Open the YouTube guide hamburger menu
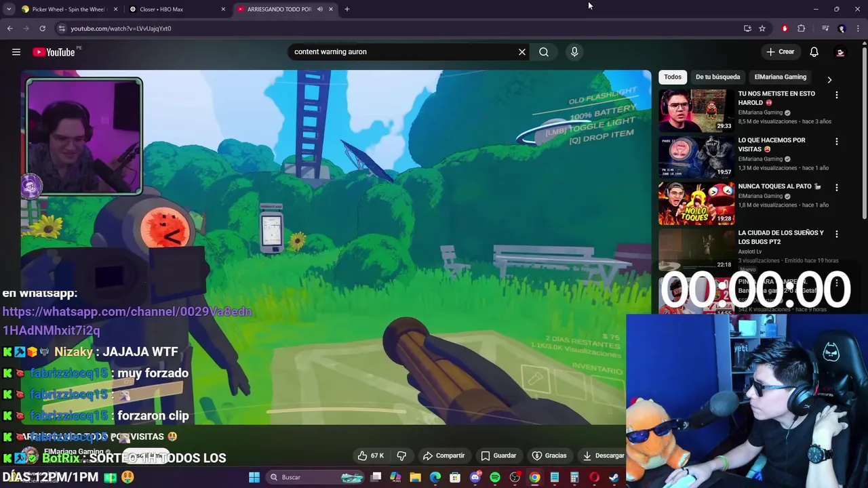 16,52
